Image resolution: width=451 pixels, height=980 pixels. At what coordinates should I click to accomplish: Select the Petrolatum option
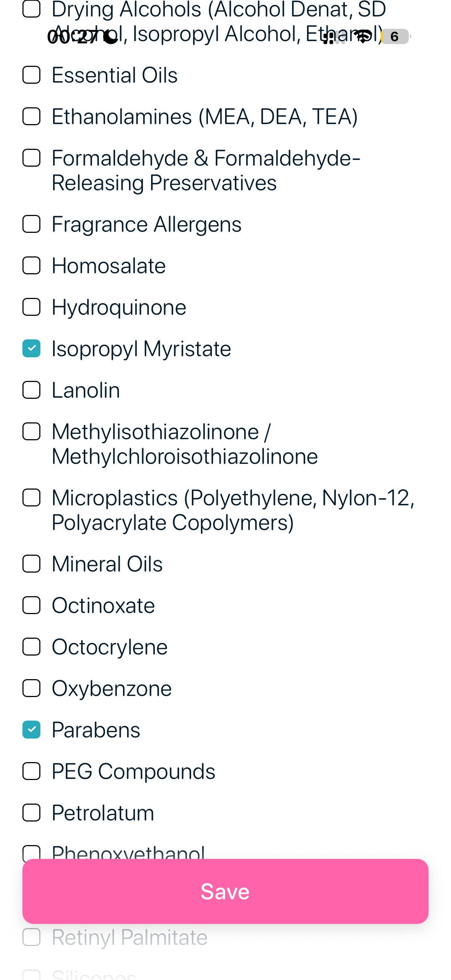tap(32, 813)
